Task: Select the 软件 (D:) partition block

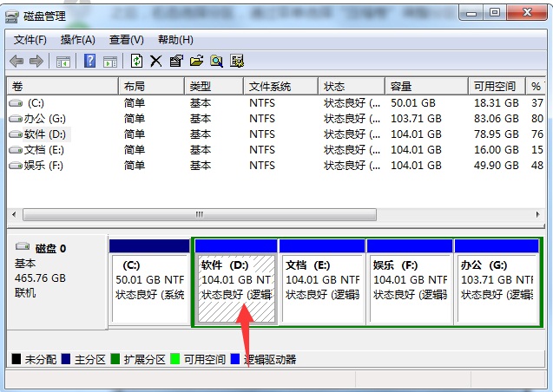Action: coord(236,282)
